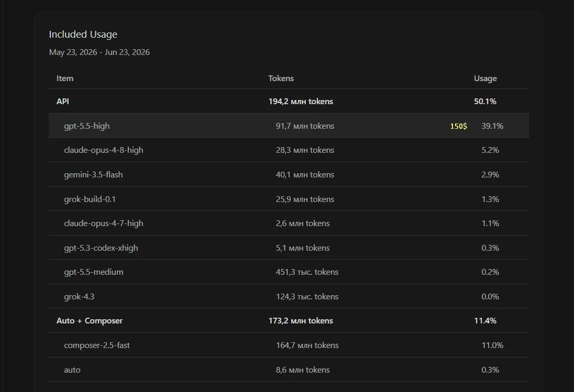Screen dimensions: 574x392
Task: Click API total 194,2 млн tokens
Action: click(301, 102)
